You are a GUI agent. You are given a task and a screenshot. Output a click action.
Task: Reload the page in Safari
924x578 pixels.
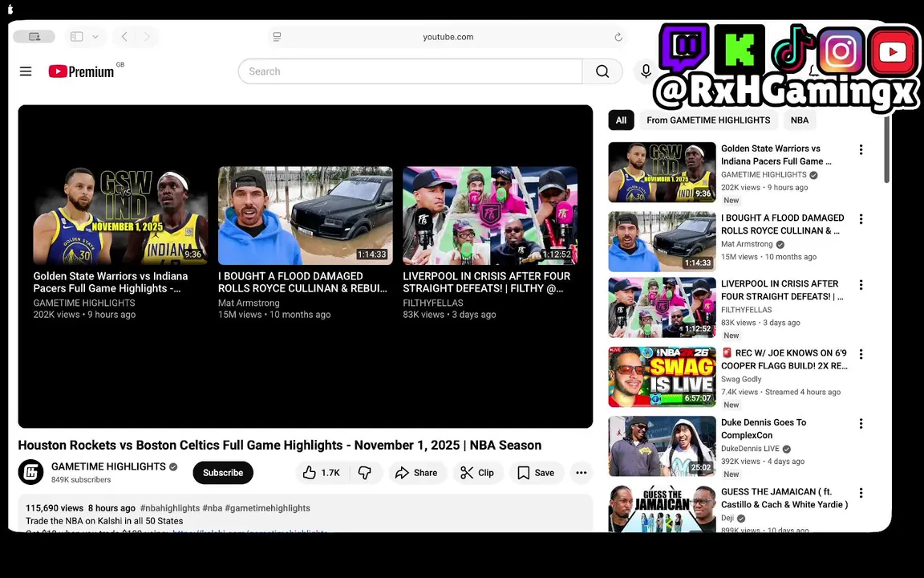point(618,37)
